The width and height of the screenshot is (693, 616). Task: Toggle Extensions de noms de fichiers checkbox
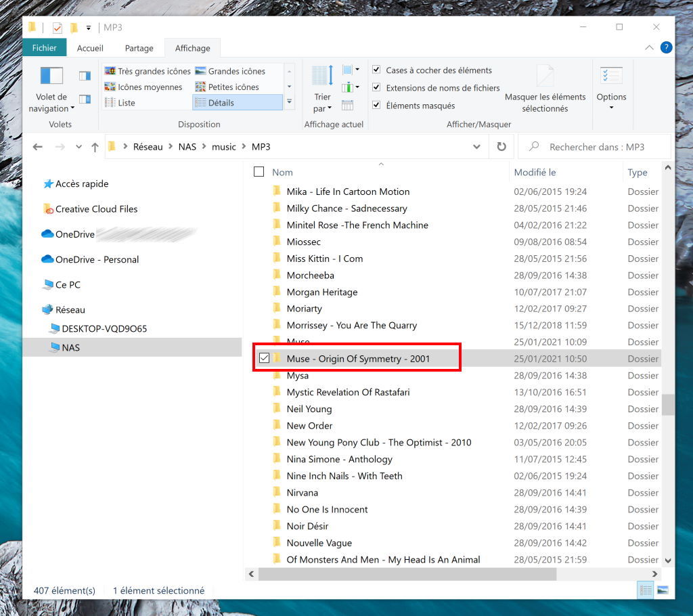click(376, 87)
